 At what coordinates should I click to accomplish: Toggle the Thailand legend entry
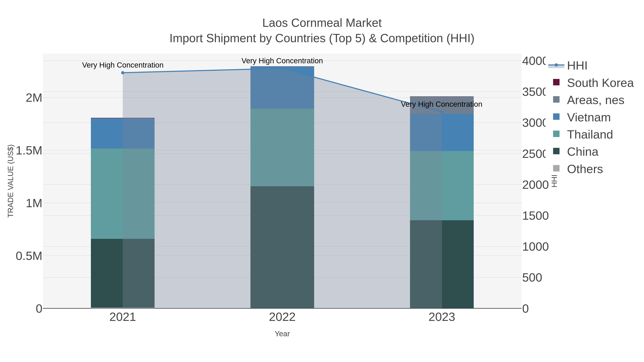pyautogui.click(x=583, y=135)
